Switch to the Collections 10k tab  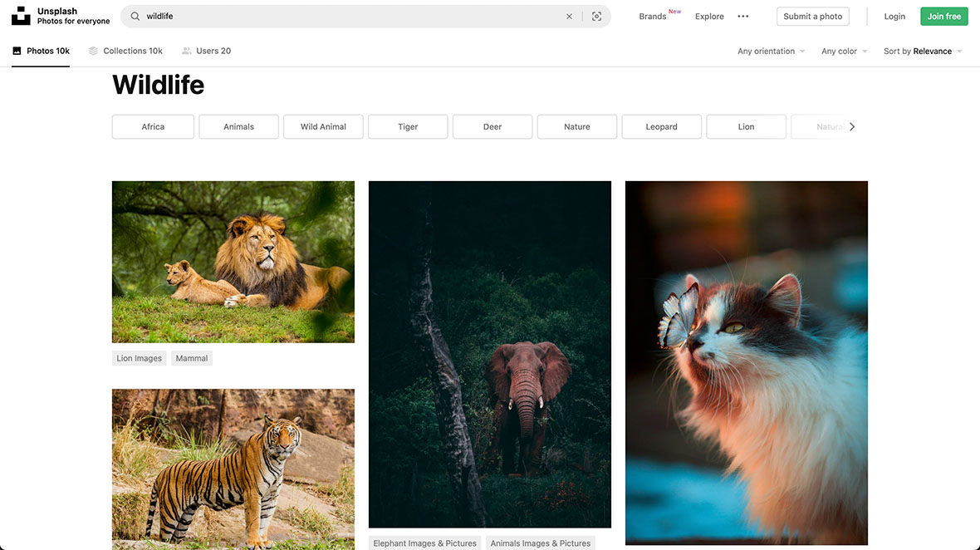coord(125,52)
